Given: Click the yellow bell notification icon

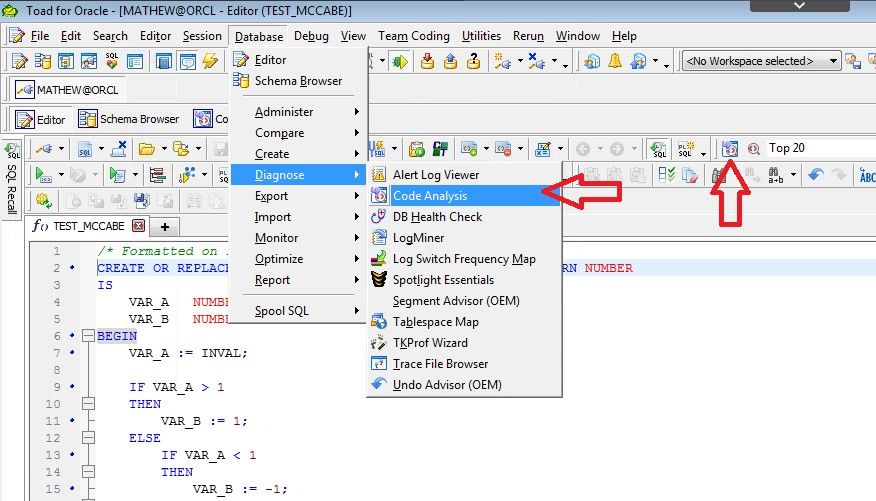Looking at the screenshot, I should 615,61.
